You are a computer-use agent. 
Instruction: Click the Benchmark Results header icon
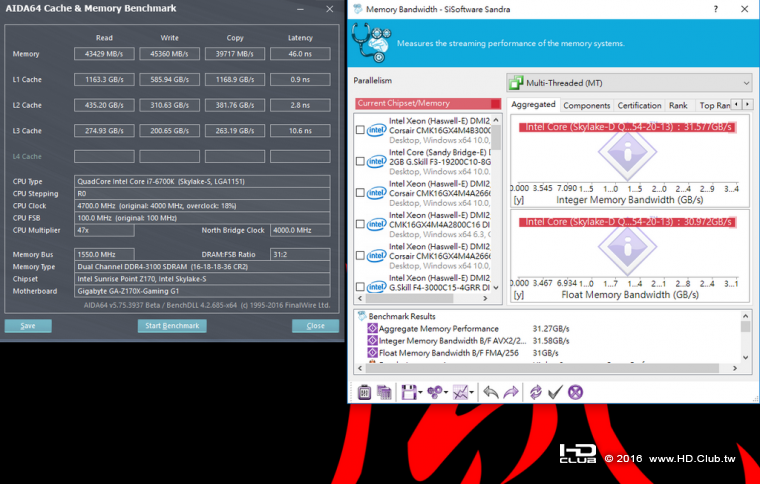point(362,316)
